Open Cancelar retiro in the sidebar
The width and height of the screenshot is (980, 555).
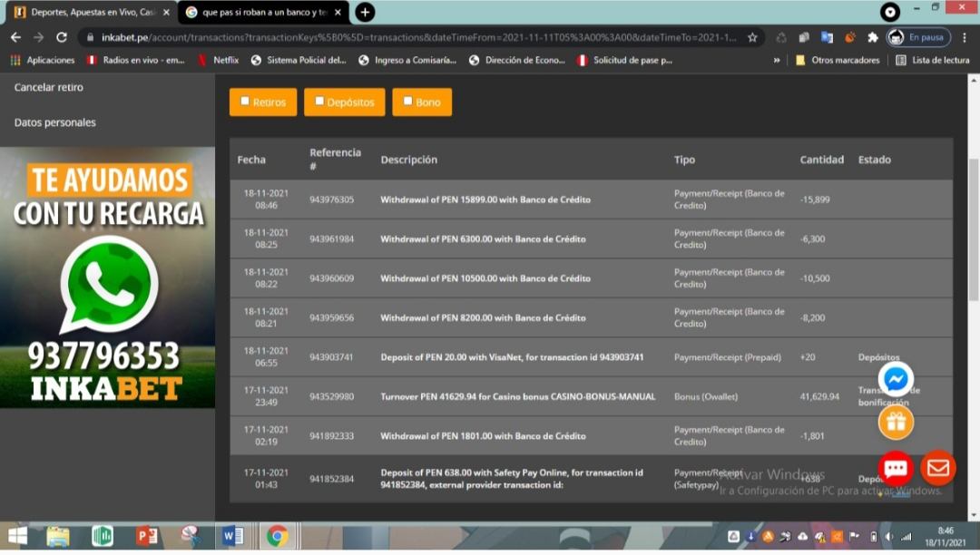click(49, 88)
